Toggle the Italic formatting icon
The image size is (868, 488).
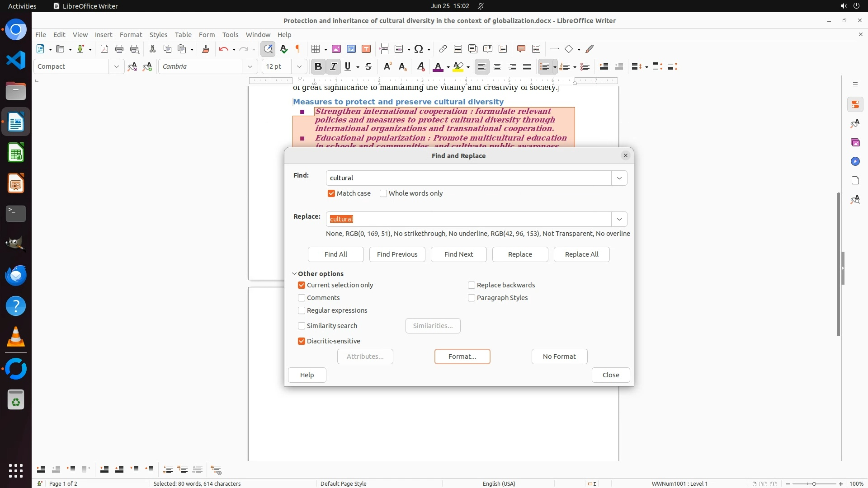[333, 66]
